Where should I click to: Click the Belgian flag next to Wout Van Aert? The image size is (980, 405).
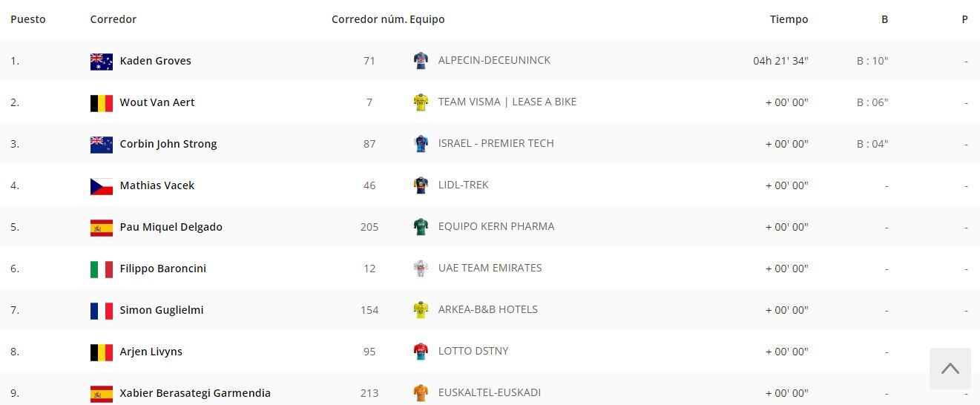[101, 103]
